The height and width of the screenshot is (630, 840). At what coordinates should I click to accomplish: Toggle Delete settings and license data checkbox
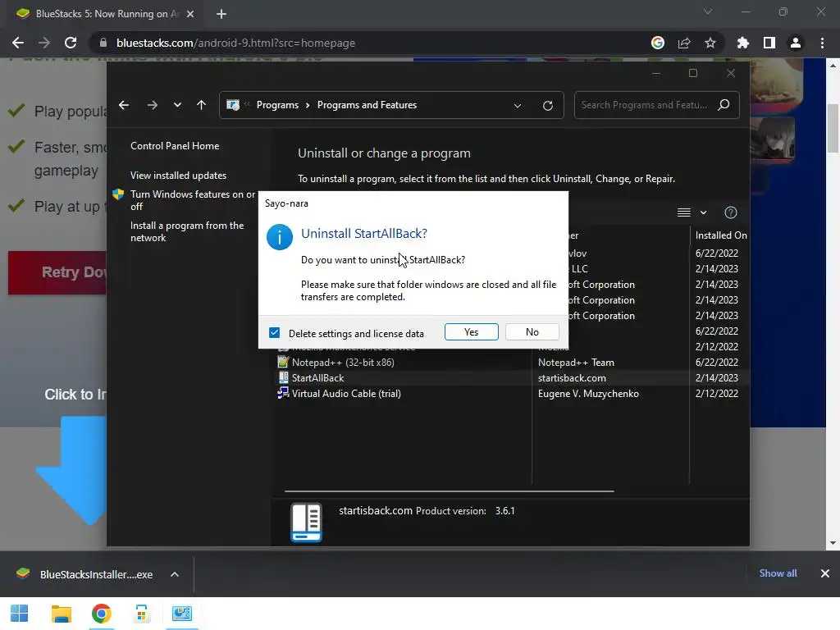coord(274,333)
